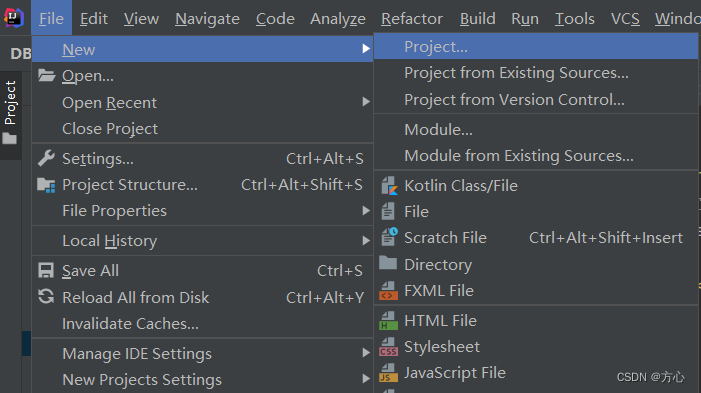Click the IntelliJ IDEA logo icon
This screenshot has width=701, height=393.
[14, 18]
